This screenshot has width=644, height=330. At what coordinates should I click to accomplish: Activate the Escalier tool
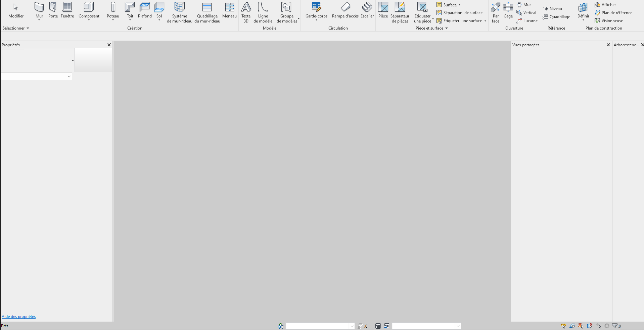click(367, 10)
